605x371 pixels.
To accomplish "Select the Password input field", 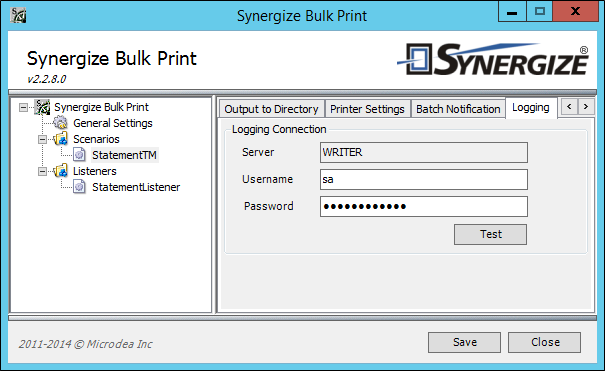I will (424, 206).
